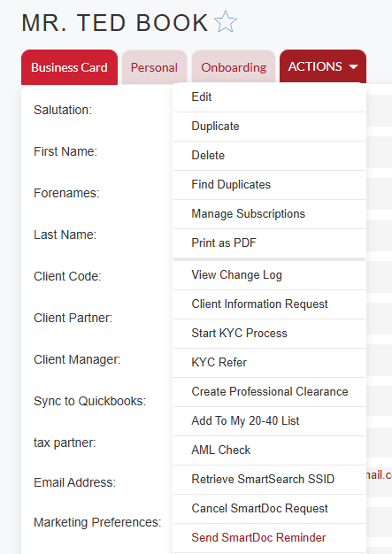The width and height of the screenshot is (392, 554).
Task: Collapse the ACTIONS dropdown arrow
Action: (353, 66)
